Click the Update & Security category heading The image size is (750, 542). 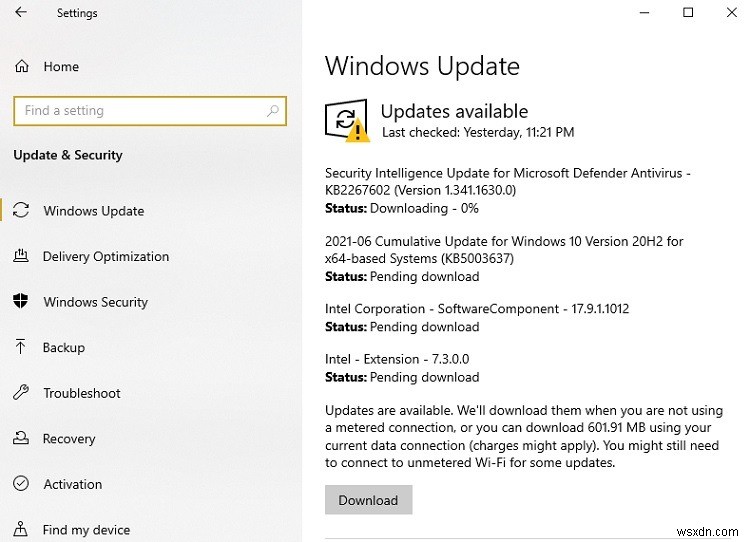(68, 155)
